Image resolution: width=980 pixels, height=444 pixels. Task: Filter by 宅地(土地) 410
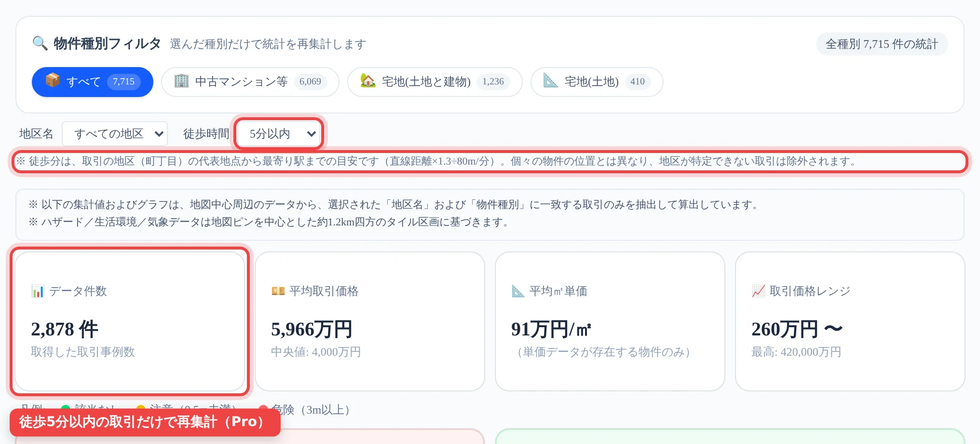pos(597,82)
